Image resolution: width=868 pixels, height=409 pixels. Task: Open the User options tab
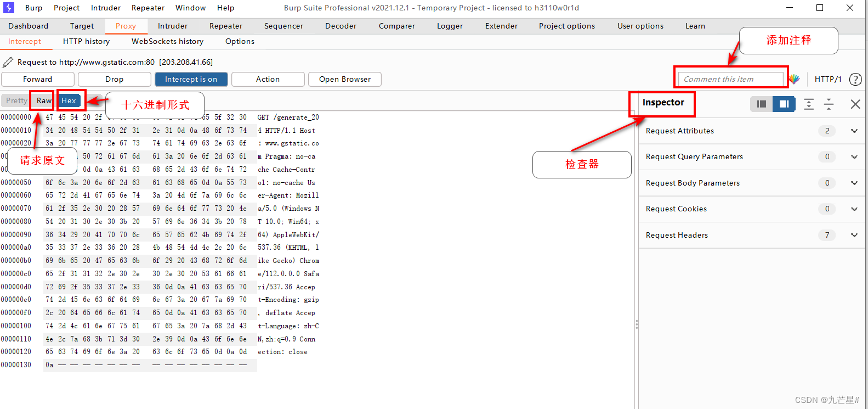pos(640,26)
